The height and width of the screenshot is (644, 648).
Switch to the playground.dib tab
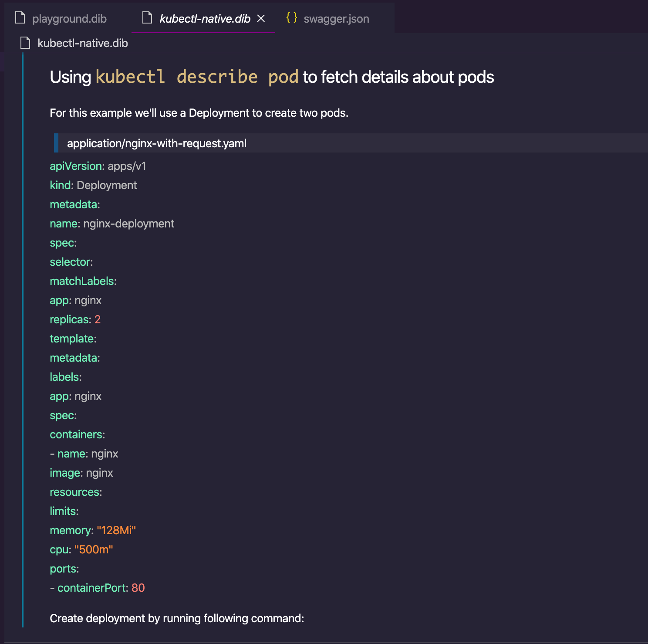tap(70, 19)
